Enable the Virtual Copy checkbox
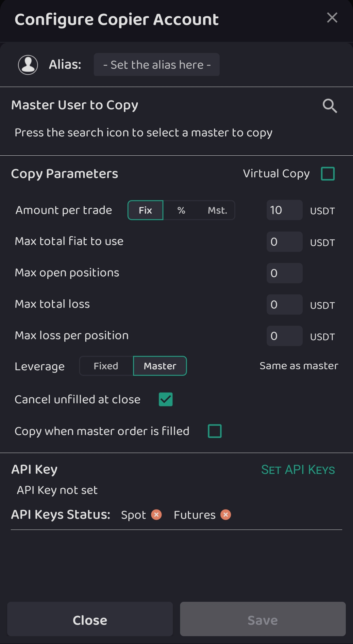The height and width of the screenshot is (644, 353). click(x=328, y=174)
